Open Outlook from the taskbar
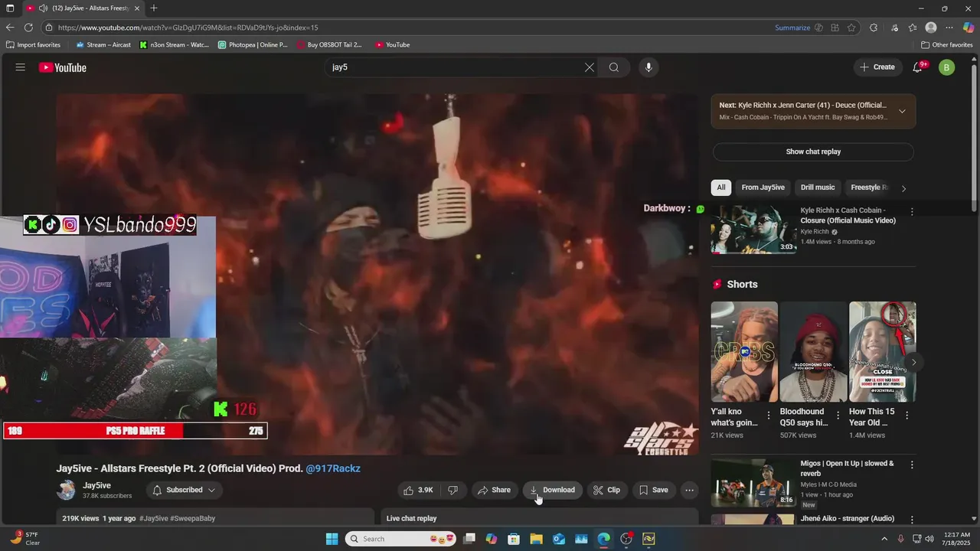 click(x=559, y=539)
